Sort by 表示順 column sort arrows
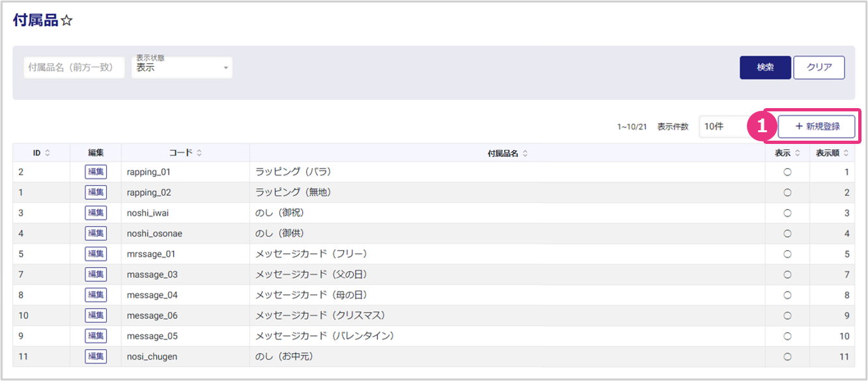This screenshot has height=381, width=868. point(846,153)
